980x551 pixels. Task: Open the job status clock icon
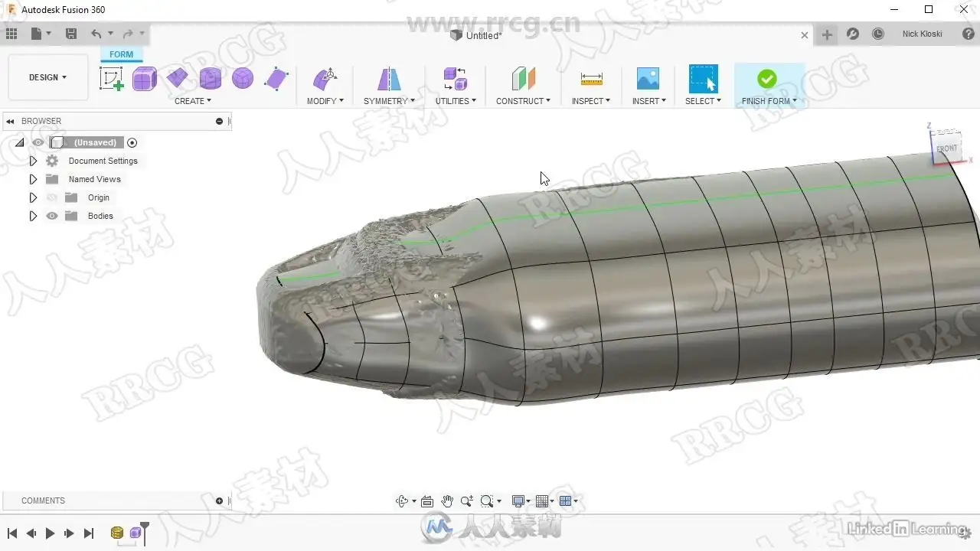coord(878,34)
